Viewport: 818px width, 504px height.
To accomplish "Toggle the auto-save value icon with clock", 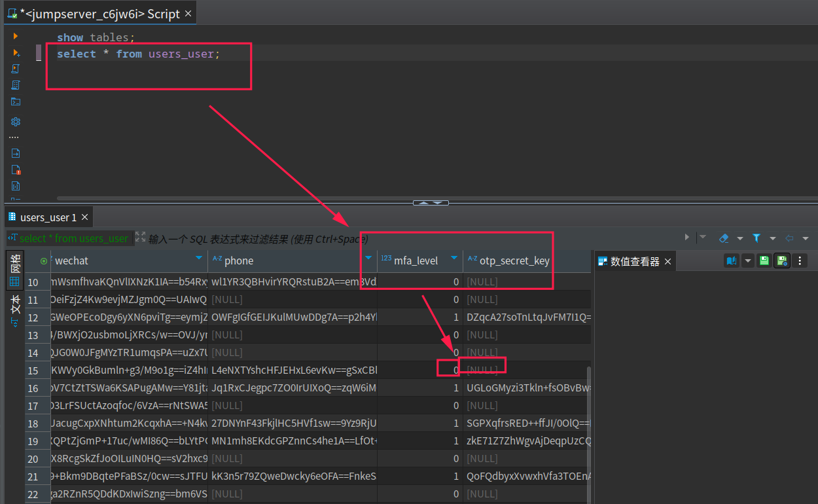I will tap(781, 261).
